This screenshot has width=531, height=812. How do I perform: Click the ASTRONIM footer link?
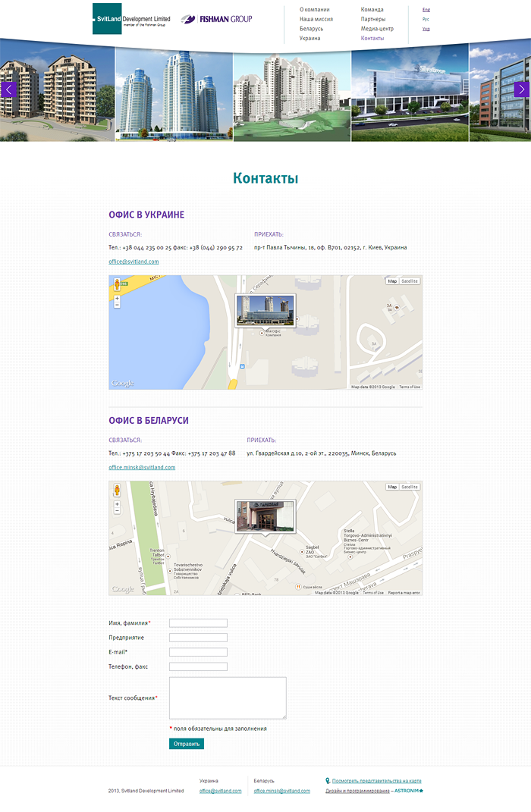point(409,791)
